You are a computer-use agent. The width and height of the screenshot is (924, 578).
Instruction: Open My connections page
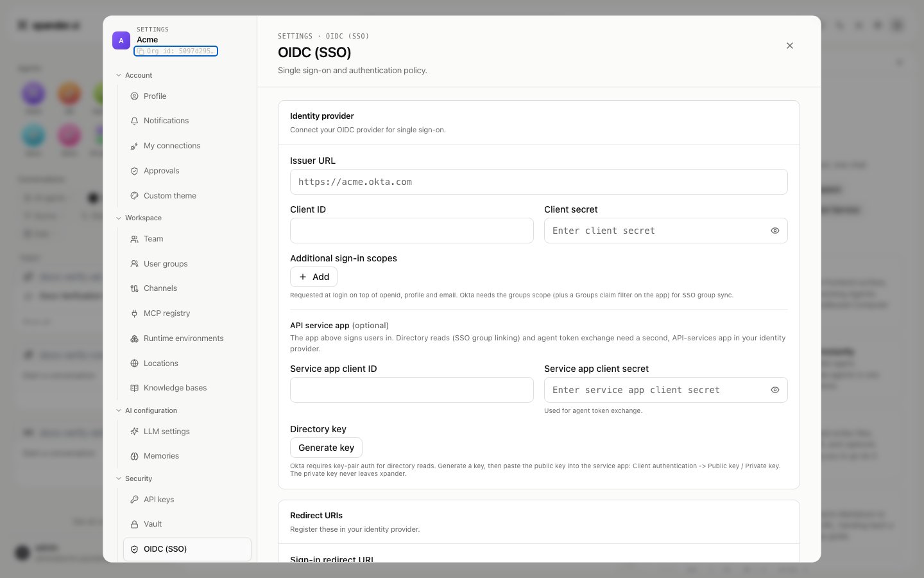(x=187, y=146)
